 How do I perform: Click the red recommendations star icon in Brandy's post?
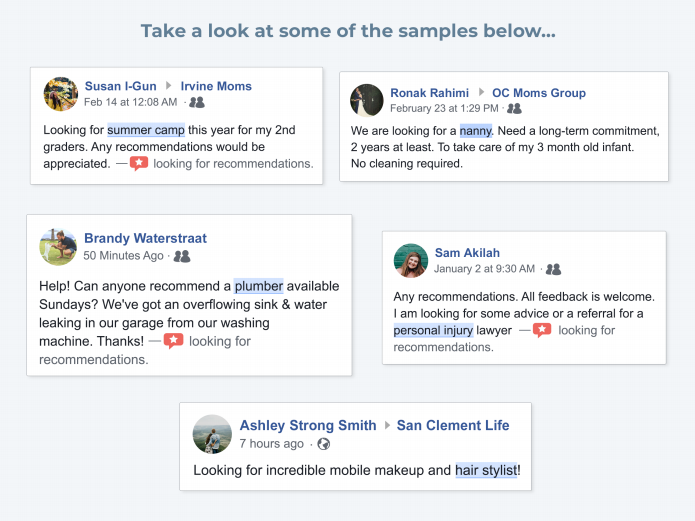click(173, 341)
